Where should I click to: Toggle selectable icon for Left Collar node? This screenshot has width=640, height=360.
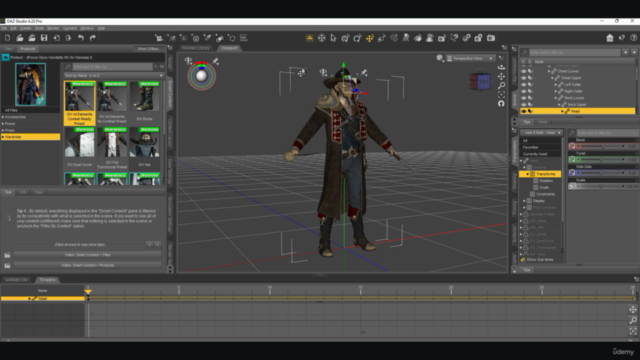[x=531, y=84]
